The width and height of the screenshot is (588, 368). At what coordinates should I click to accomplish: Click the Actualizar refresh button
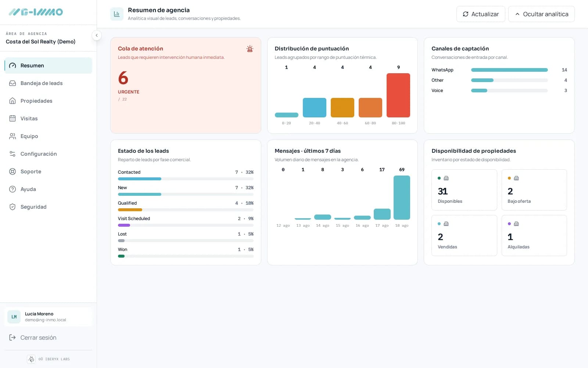(481, 14)
